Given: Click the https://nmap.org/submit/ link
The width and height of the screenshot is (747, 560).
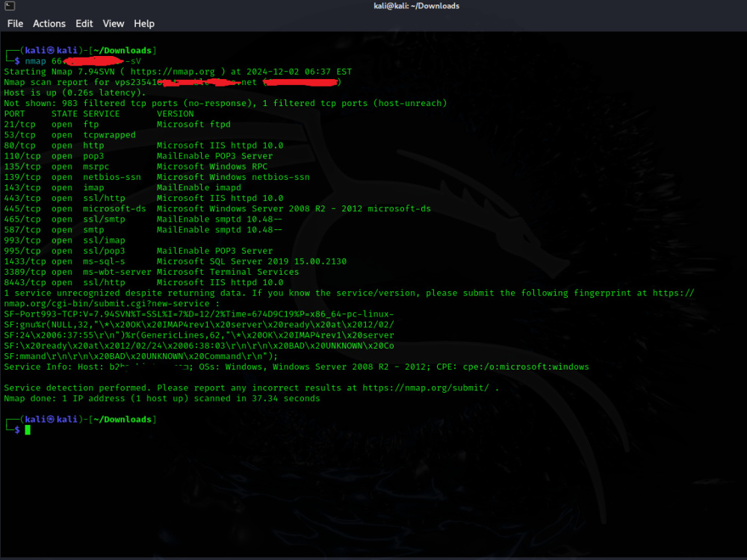Looking at the screenshot, I should coord(426,388).
